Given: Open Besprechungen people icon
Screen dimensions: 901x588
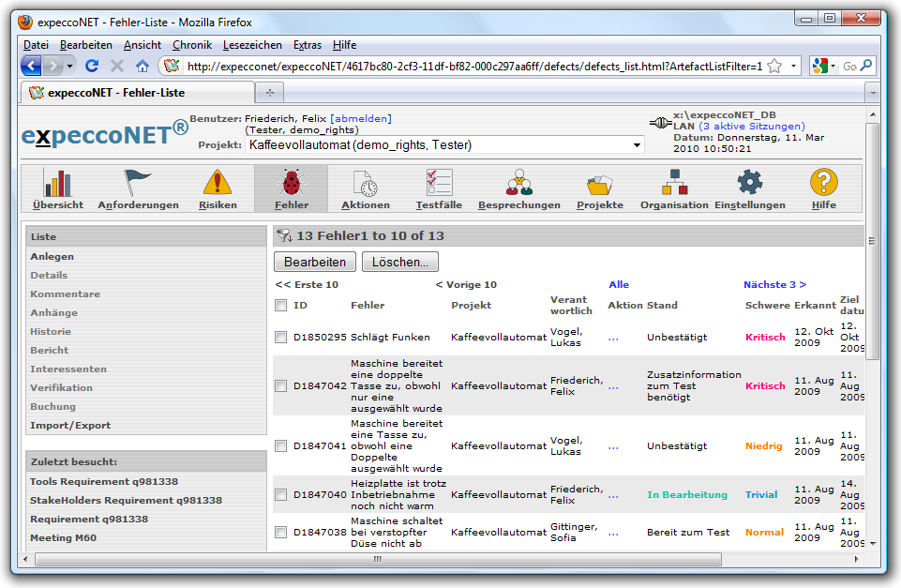Looking at the screenshot, I should point(518,183).
